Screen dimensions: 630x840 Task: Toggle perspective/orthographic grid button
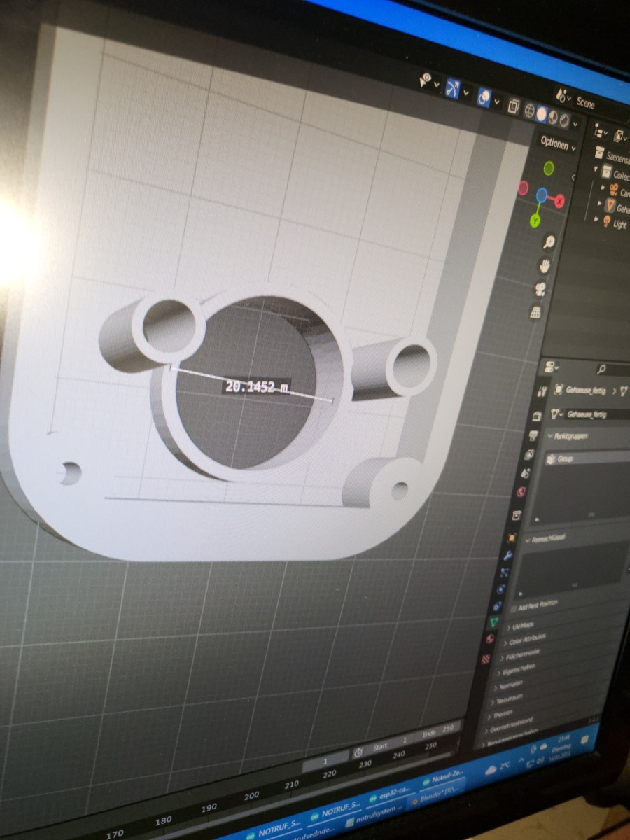pos(537,311)
